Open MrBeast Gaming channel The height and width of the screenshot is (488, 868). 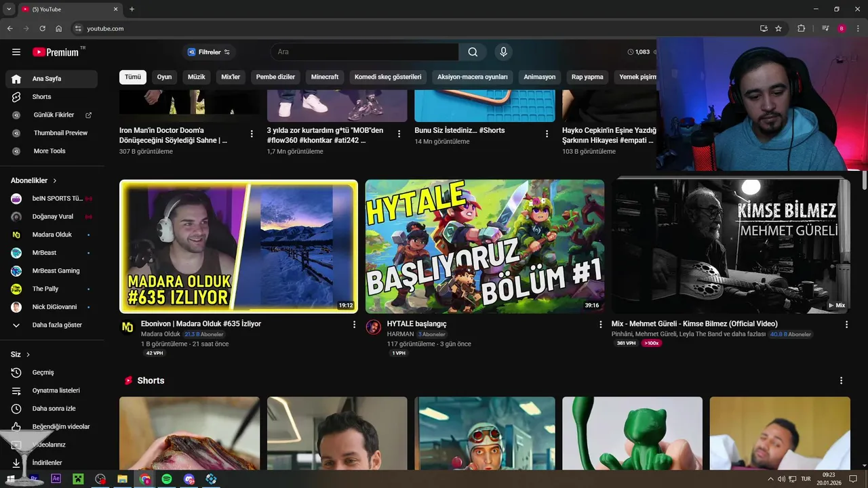click(52, 270)
